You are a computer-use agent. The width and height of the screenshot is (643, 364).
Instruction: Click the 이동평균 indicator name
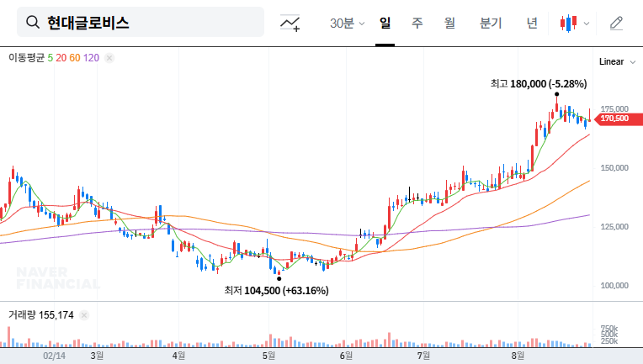tap(26, 58)
